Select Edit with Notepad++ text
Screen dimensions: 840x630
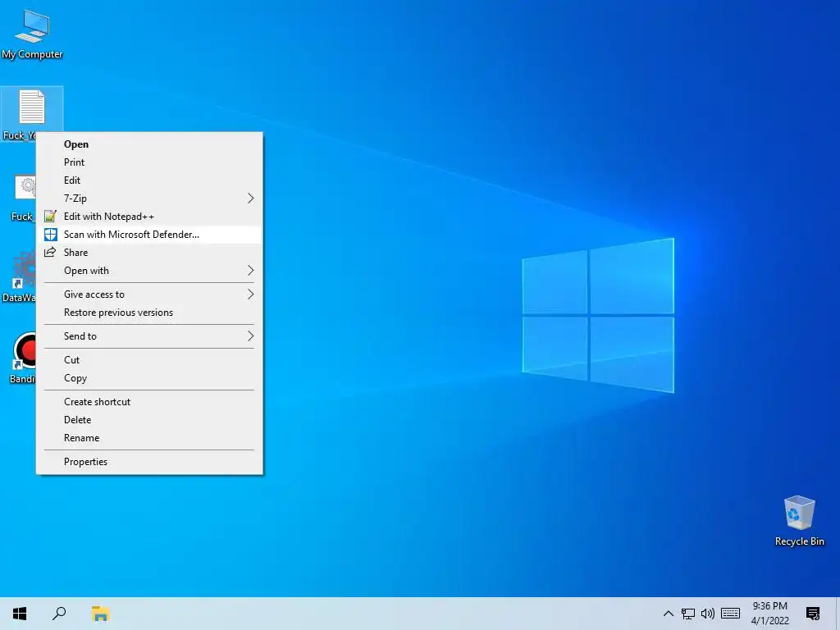tap(109, 217)
